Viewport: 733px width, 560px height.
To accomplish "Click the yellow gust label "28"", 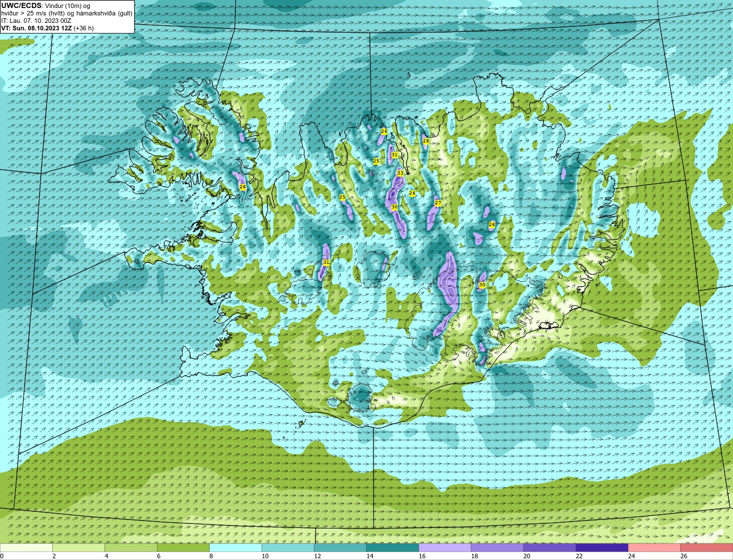I will (x=242, y=187).
